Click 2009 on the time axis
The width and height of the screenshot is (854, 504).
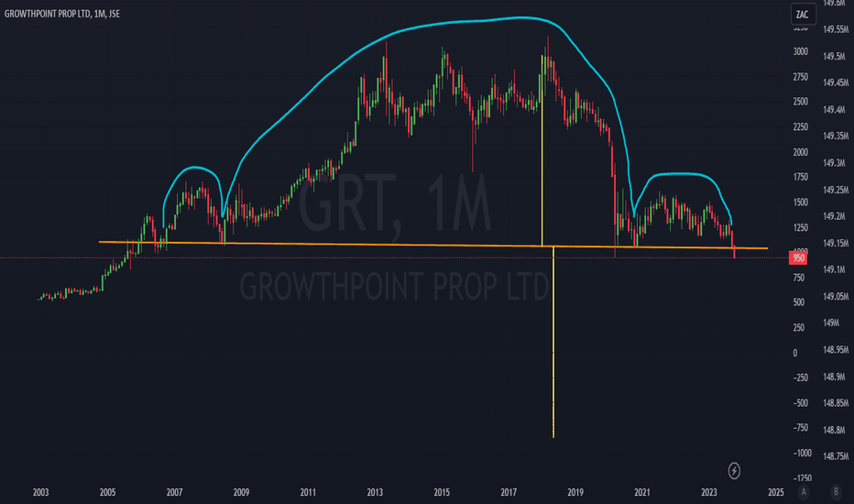click(241, 493)
